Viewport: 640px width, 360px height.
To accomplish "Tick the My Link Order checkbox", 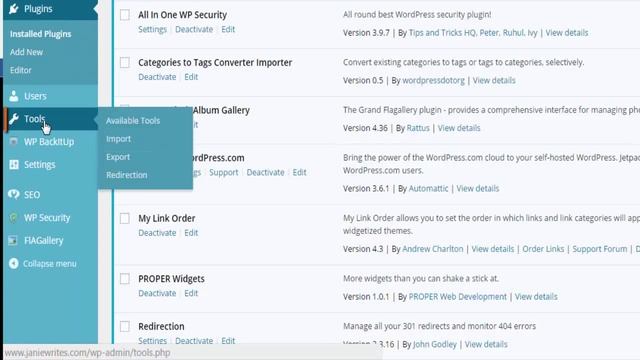I will [125, 218].
